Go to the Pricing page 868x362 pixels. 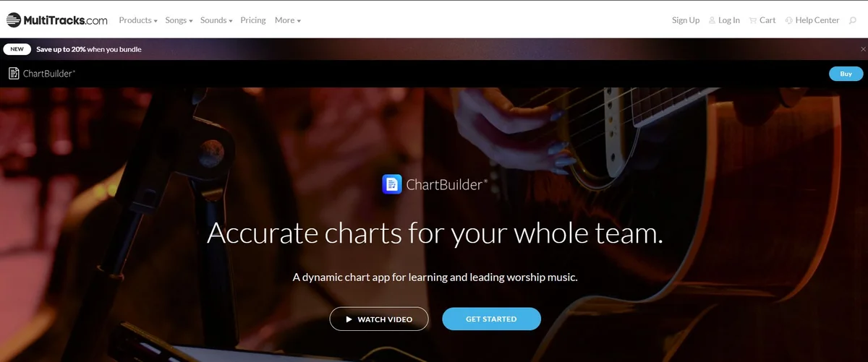(253, 20)
